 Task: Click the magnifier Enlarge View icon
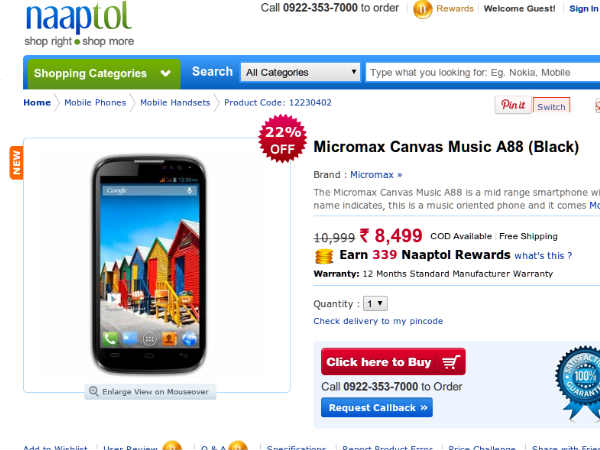point(93,391)
